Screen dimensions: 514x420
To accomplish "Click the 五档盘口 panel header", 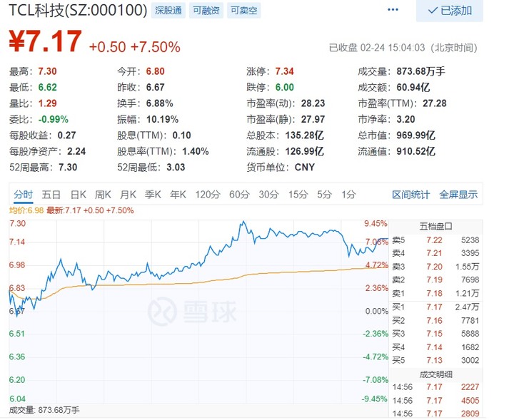I will (435, 226).
